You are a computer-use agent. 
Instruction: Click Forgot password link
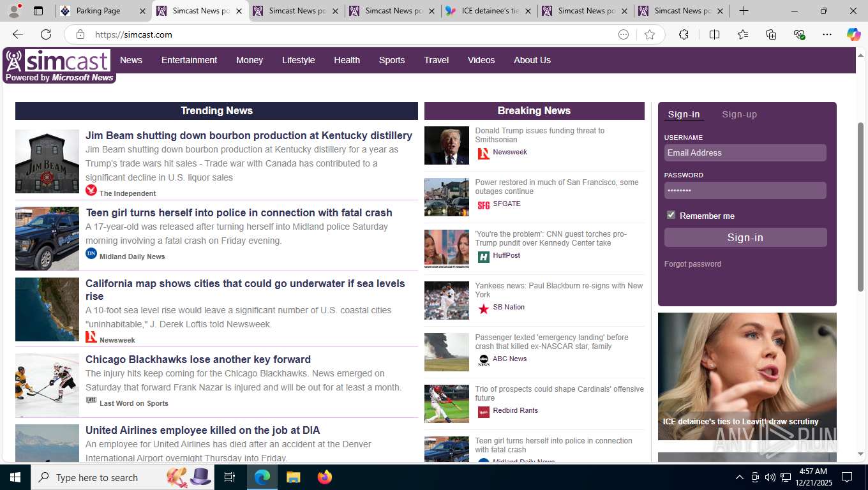click(x=692, y=264)
